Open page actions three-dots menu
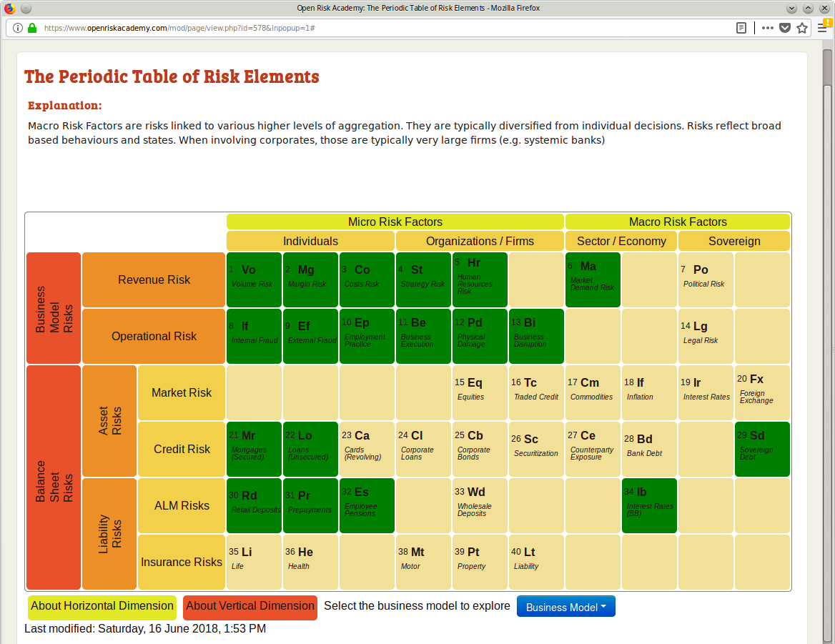 pyautogui.click(x=767, y=28)
